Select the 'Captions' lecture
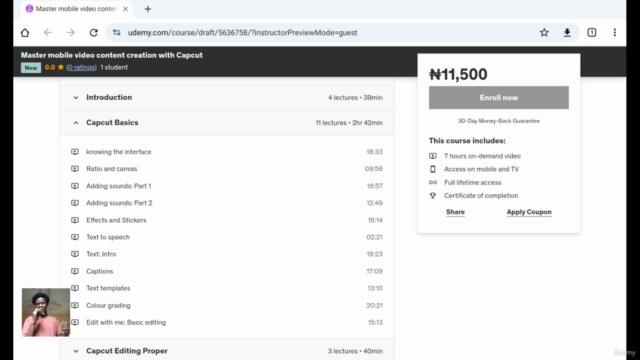The height and width of the screenshot is (360, 640). [x=99, y=271]
